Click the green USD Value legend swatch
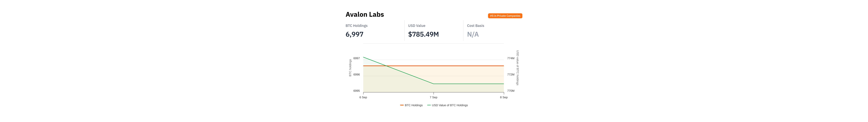This screenshot has height=122, width=868. [x=429, y=105]
